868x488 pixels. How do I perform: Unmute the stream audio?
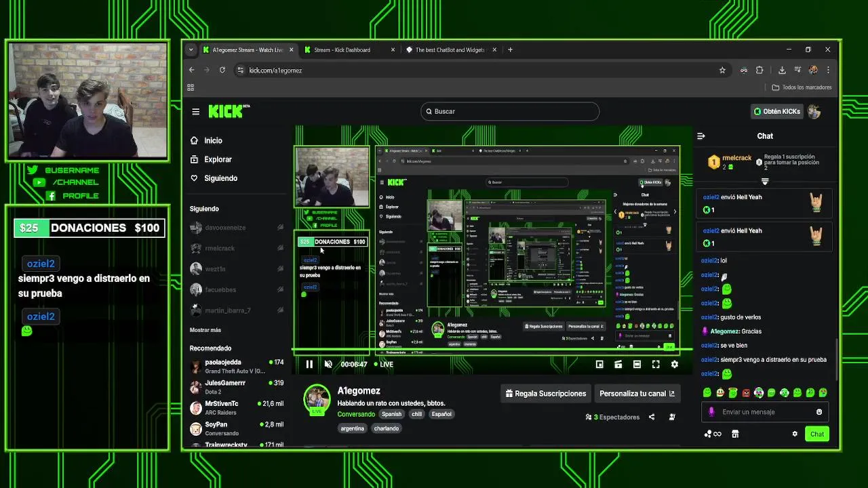pos(328,365)
